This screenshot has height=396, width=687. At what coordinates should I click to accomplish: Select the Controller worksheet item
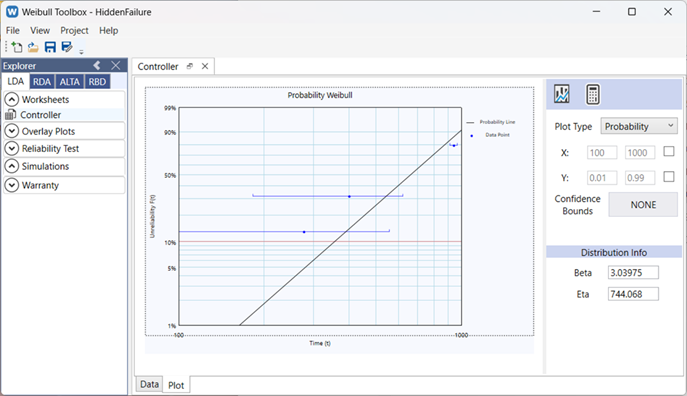pyautogui.click(x=64, y=115)
